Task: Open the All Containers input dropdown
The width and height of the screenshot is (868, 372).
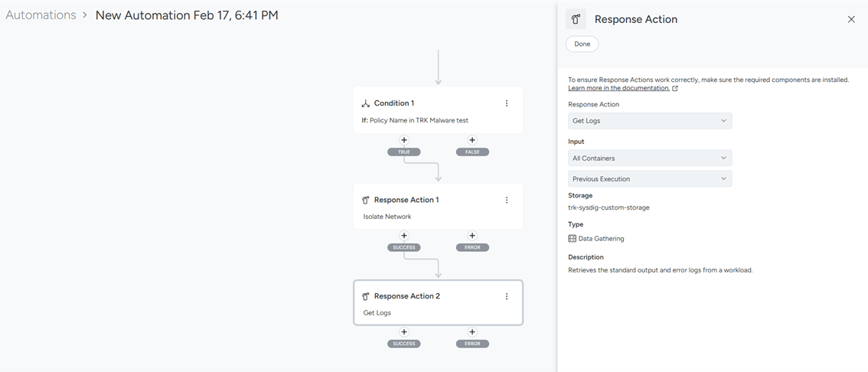Action: tap(649, 158)
